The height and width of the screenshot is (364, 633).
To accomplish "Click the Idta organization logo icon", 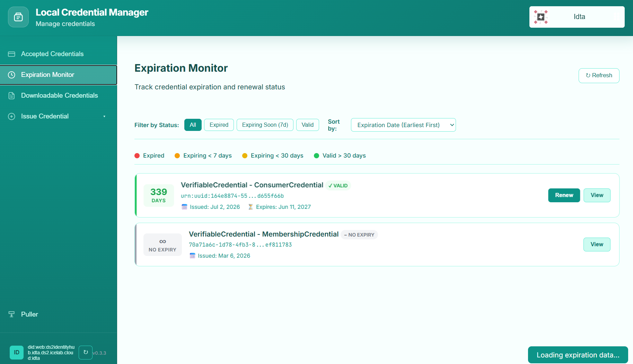I will 540,17.
